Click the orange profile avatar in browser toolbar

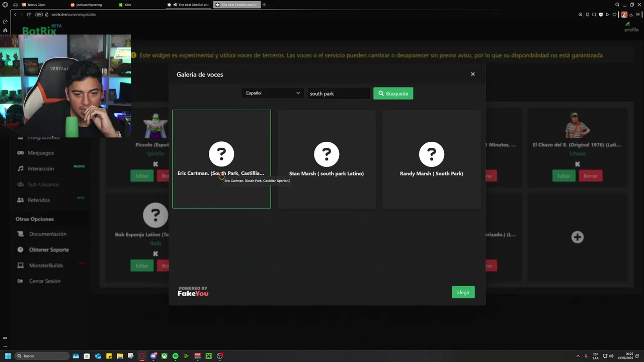(624, 15)
